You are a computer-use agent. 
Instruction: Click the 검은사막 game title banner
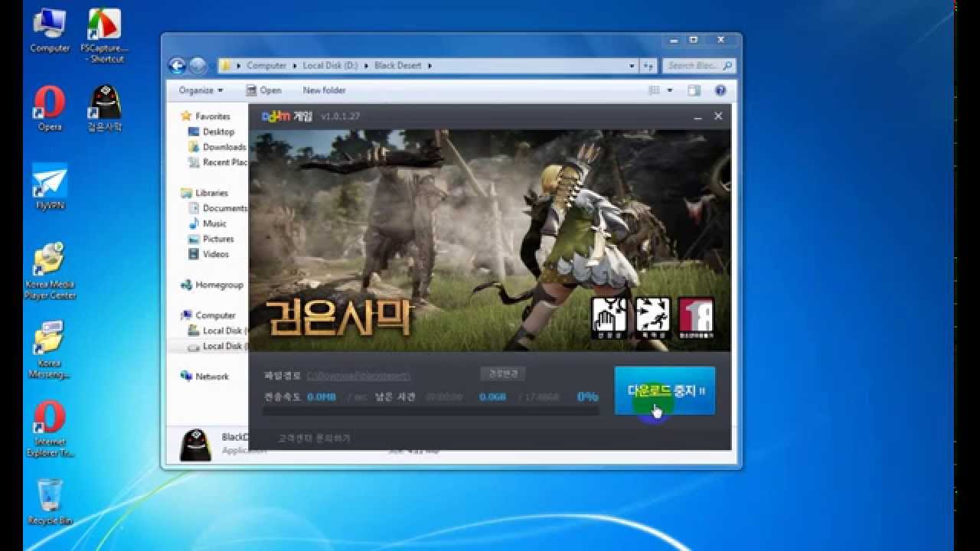(339, 318)
